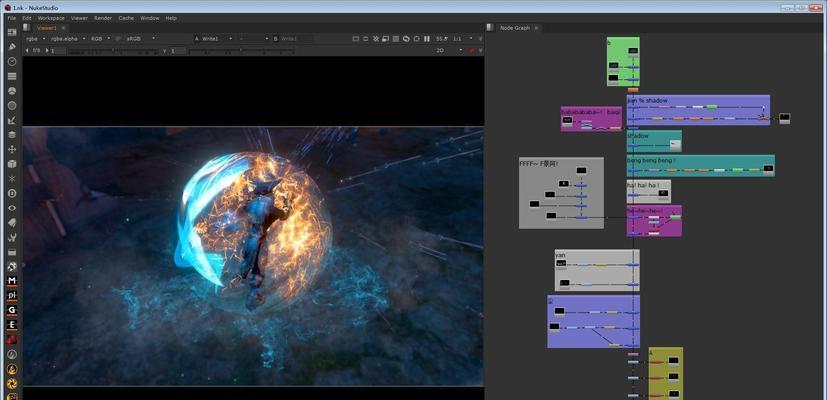Click the G plugin toolbar icon
The width and height of the screenshot is (827, 400).
point(12,310)
